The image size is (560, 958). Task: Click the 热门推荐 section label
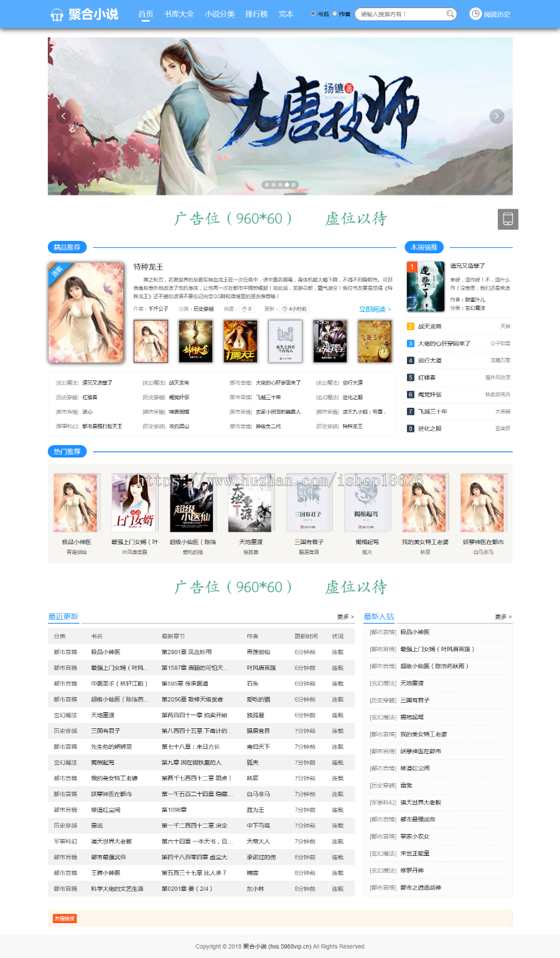67,451
